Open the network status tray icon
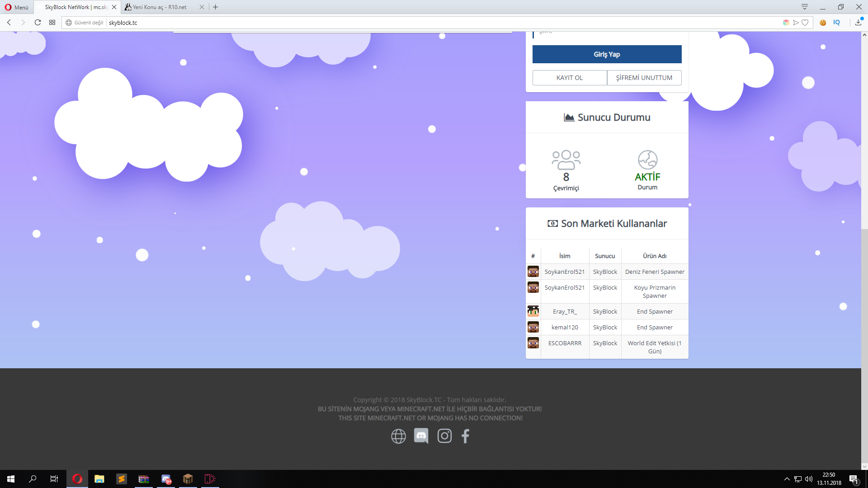 [x=798, y=479]
